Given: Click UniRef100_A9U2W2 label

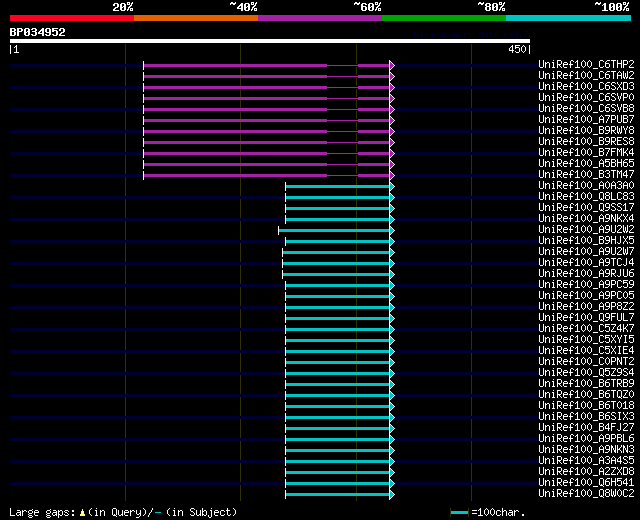Looking at the screenshot, I should pyautogui.click(x=586, y=230).
